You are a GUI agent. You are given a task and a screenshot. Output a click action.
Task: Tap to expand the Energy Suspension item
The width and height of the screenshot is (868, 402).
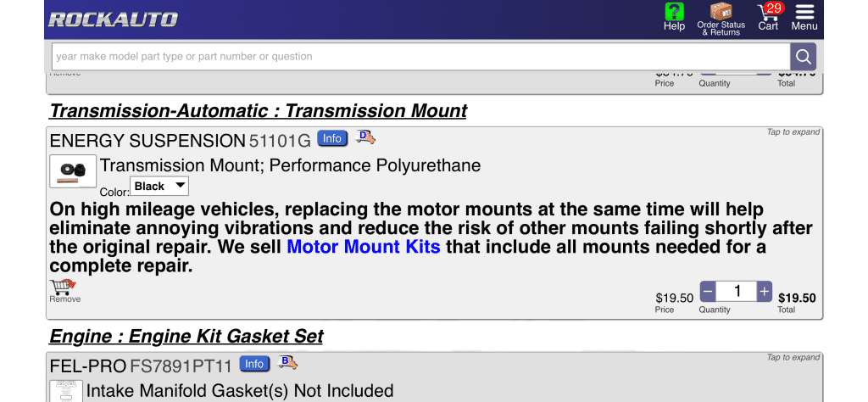coord(793,132)
